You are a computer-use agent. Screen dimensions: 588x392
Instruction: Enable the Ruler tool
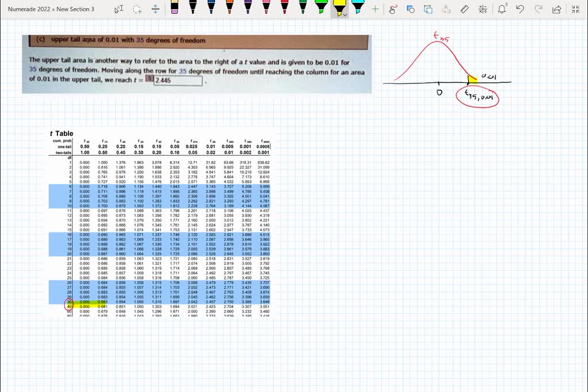(x=465, y=9)
